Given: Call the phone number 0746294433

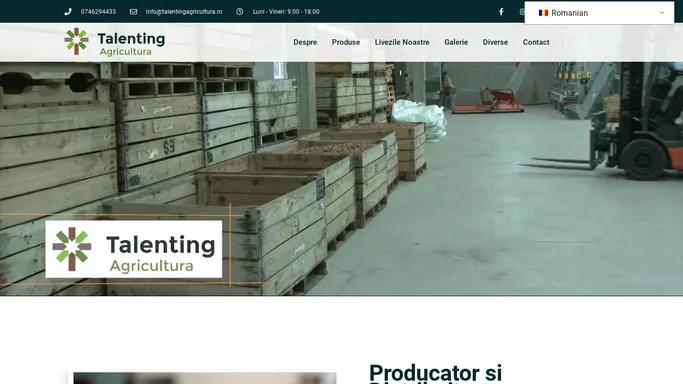Looking at the screenshot, I should point(98,12).
